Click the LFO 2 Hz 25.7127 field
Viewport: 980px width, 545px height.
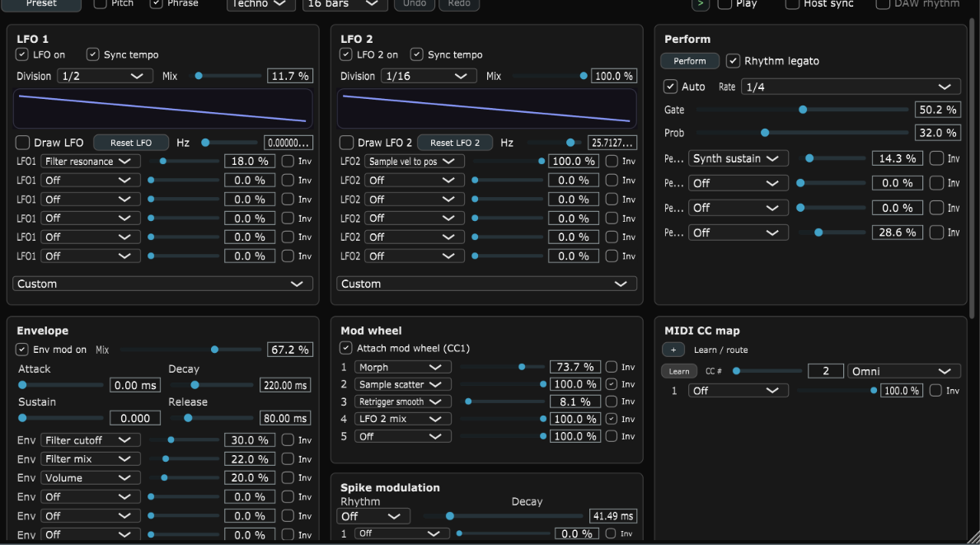612,143
